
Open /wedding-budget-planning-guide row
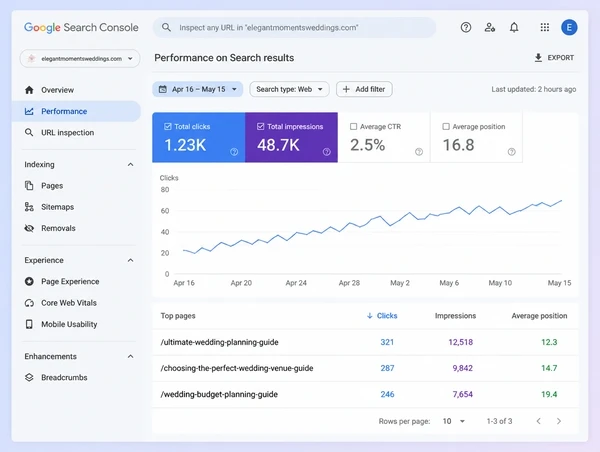[365, 394]
